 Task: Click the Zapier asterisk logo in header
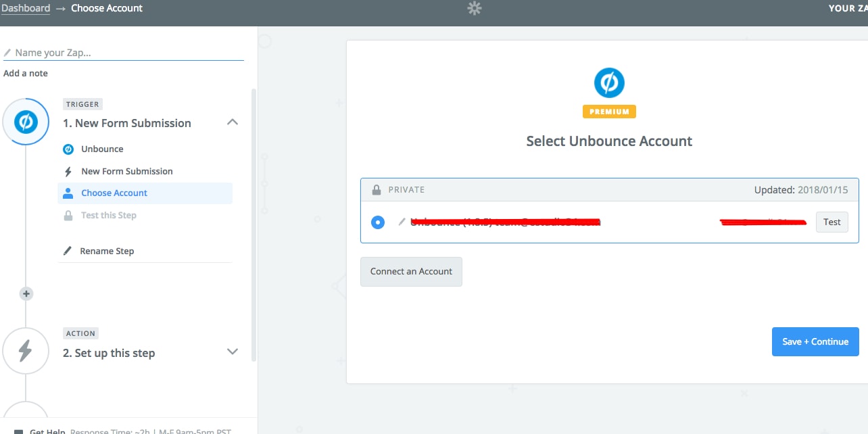tap(475, 8)
